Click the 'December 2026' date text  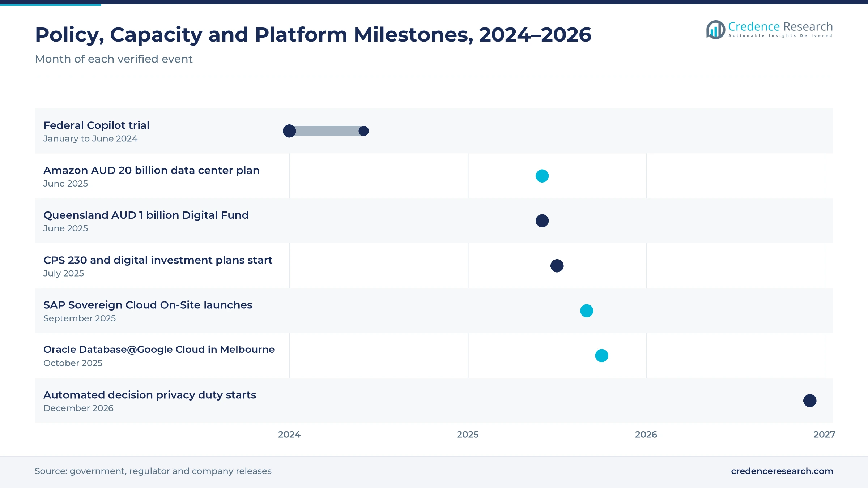click(x=78, y=408)
